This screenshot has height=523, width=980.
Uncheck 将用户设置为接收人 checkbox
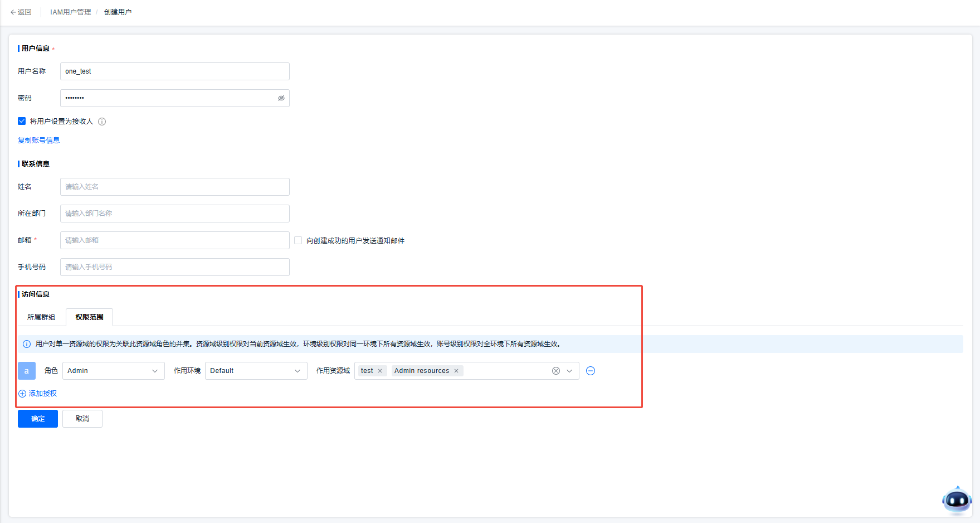[x=22, y=121]
